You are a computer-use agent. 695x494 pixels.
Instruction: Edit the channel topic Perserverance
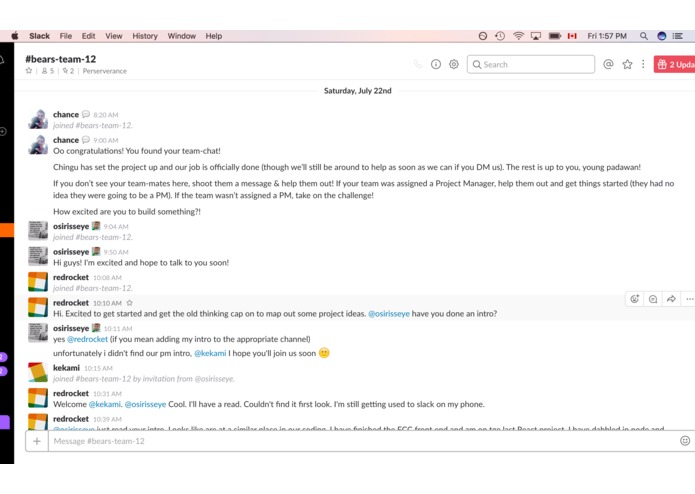(x=105, y=71)
